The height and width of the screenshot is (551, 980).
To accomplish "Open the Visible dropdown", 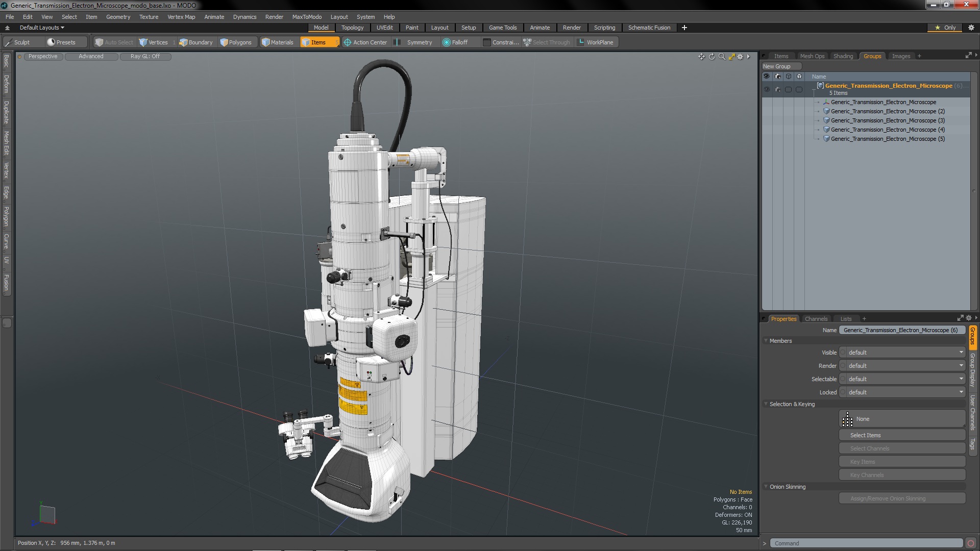I will coord(902,353).
